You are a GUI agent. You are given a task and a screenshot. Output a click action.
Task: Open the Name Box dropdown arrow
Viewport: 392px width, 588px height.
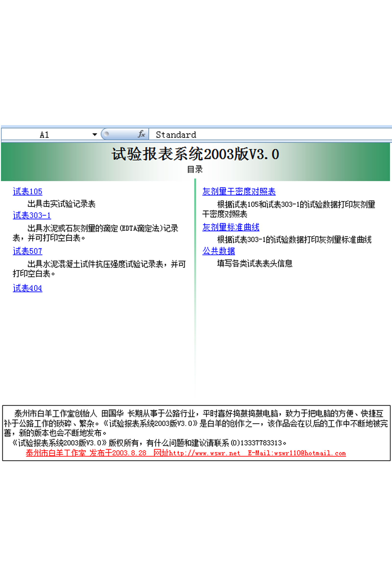coord(95,135)
